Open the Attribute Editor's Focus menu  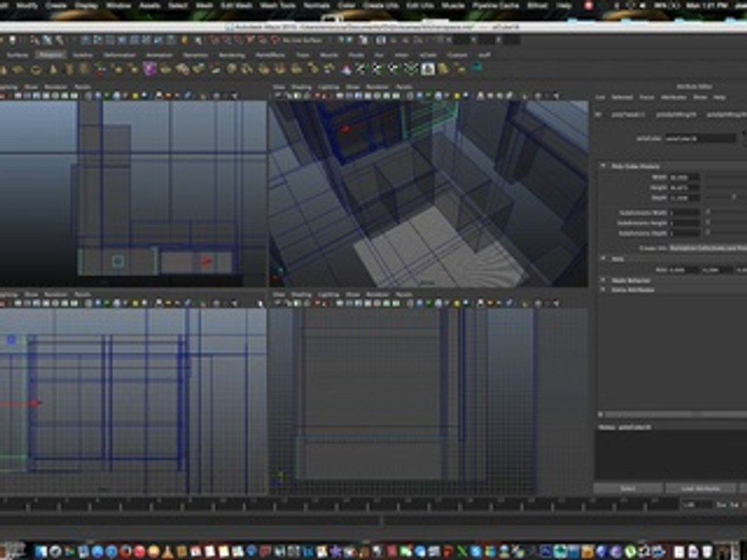tap(647, 97)
